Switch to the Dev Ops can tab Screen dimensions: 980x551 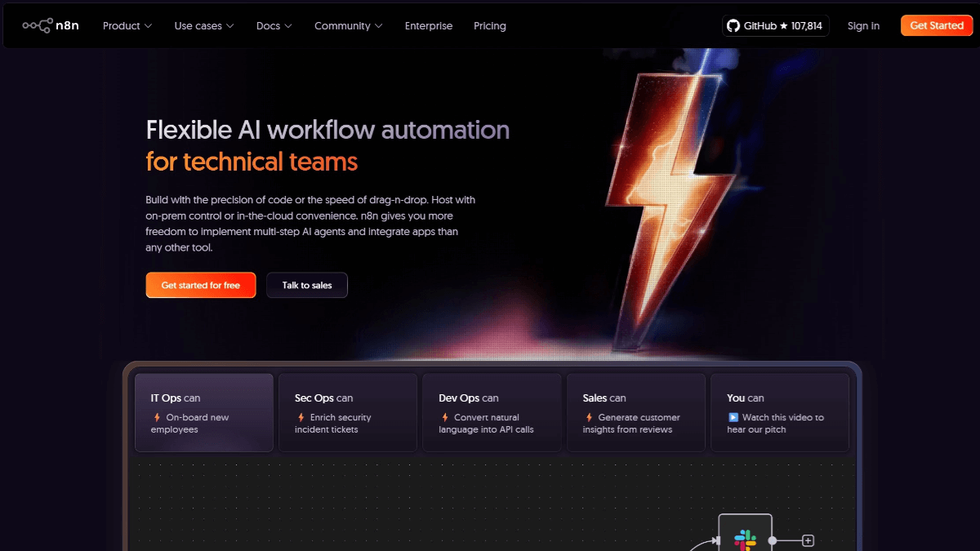click(492, 412)
